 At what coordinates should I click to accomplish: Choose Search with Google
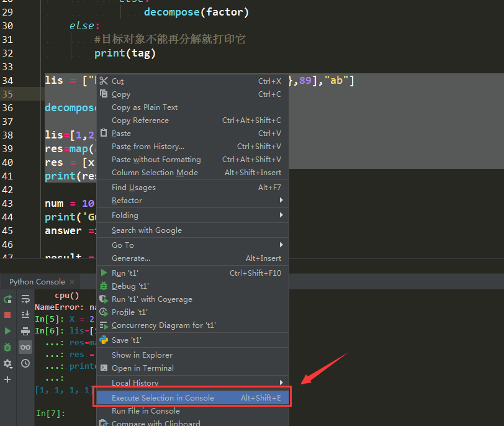[192, 230]
